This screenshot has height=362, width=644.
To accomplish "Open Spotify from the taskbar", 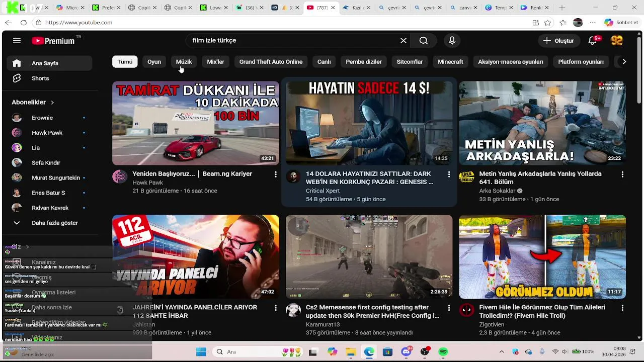I will pos(443,352).
